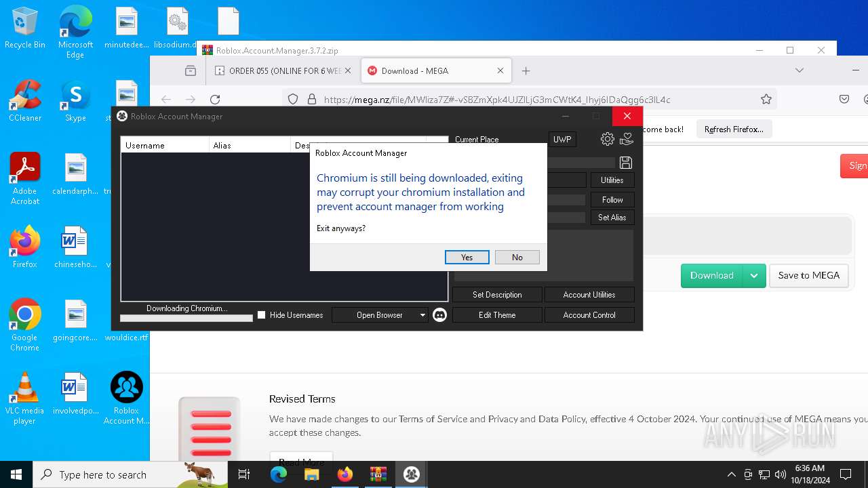The image size is (868, 488).
Task: Open Roblox Account Manager settings gear
Action: click(x=608, y=139)
